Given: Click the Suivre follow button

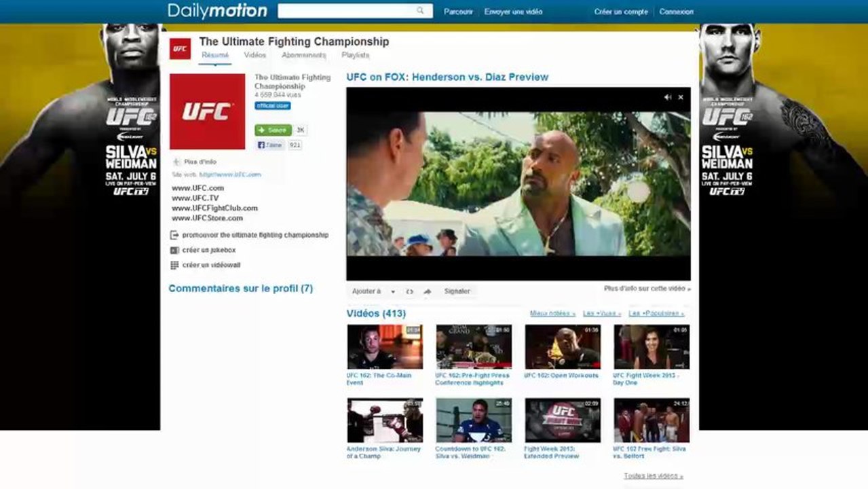Looking at the screenshot, I should click(x=273, y=130).
